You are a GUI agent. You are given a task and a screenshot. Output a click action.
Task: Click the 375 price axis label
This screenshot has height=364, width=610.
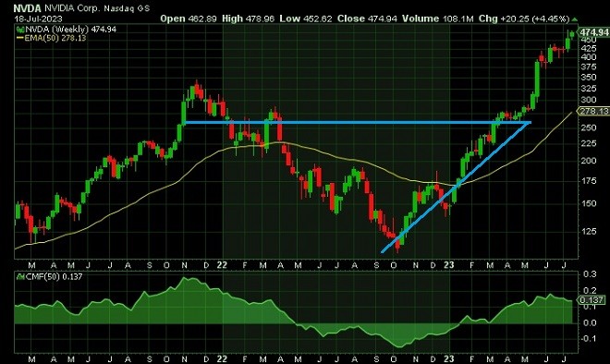point(588,67)
